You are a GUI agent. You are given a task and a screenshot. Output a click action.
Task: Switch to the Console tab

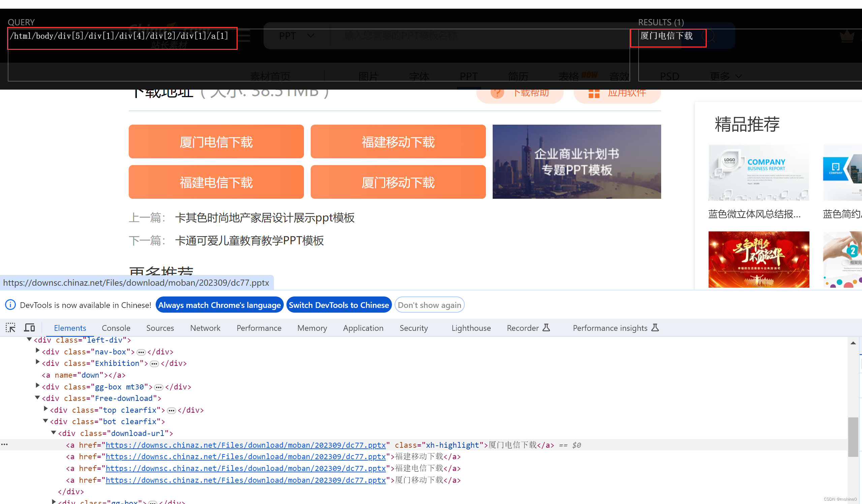(116, 328)
